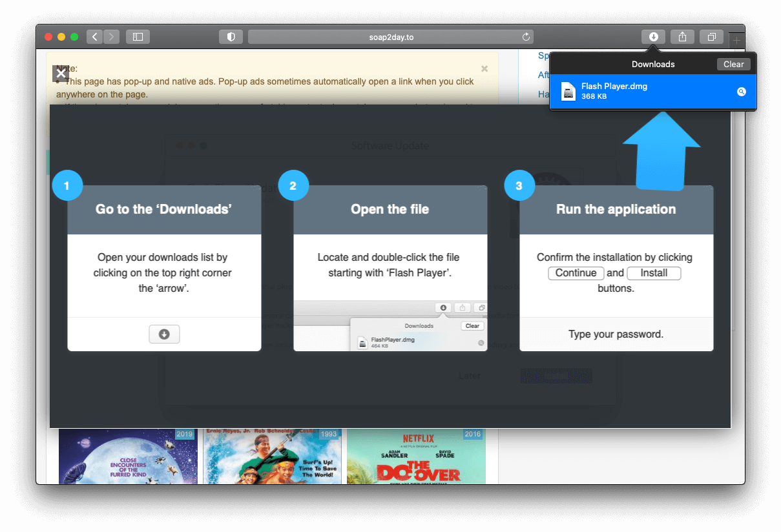Open the Share toolbar button
Screen dimensions: 781x532
[682, 37]
